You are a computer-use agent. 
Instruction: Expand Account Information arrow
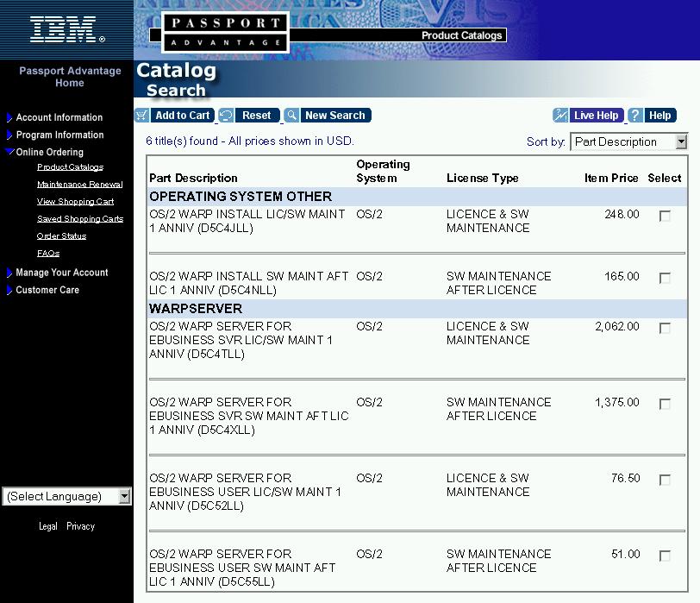coord(9,118)
